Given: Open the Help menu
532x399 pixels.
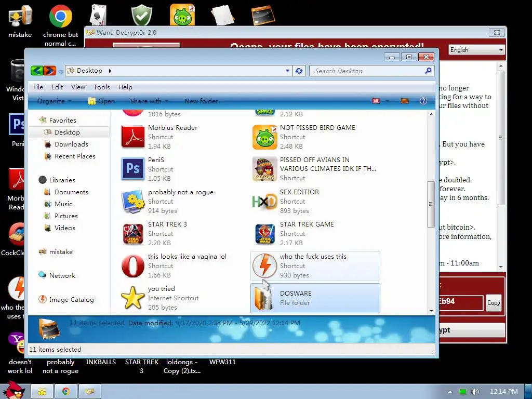Looking at the screenshot, I should pyautogui.click(x=125, y=87).
